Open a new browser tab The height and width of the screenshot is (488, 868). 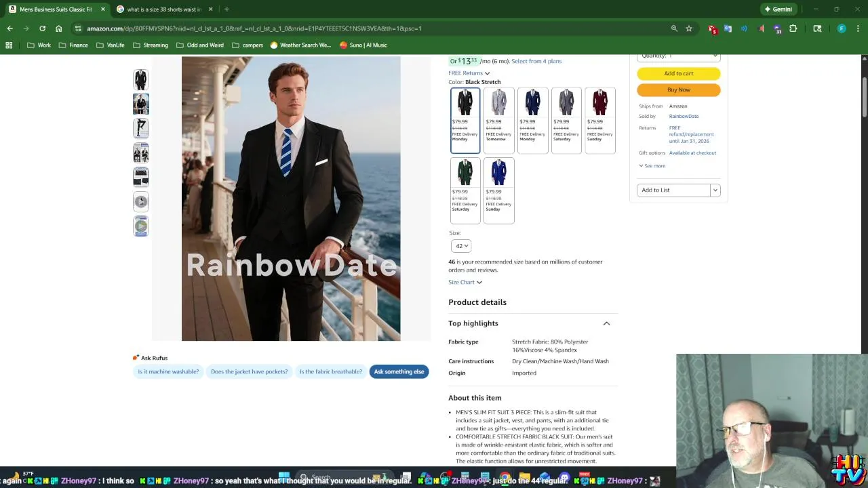(x=226, y=9)
